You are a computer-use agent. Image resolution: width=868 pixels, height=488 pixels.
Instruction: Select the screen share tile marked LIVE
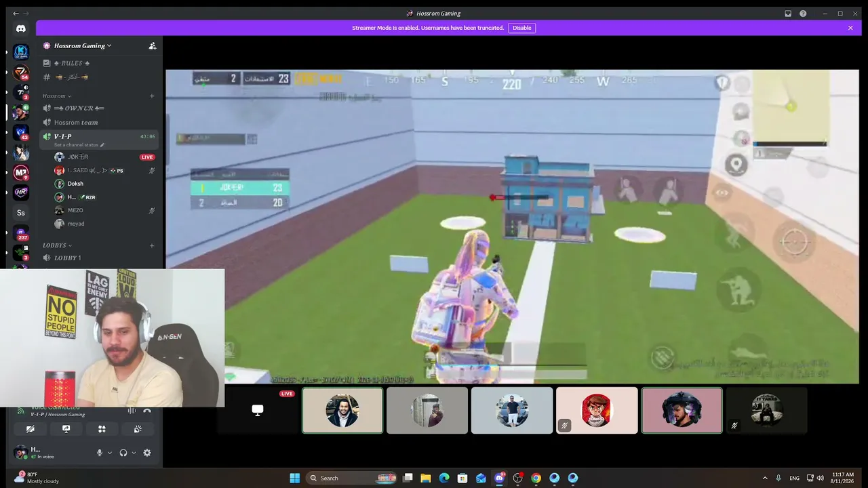(x=258, y=410)
